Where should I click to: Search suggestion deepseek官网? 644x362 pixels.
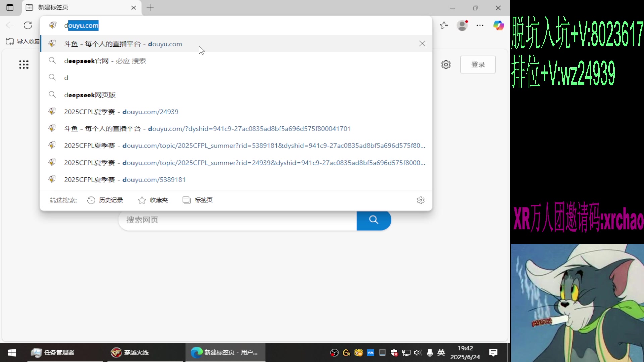pos(236,61)
